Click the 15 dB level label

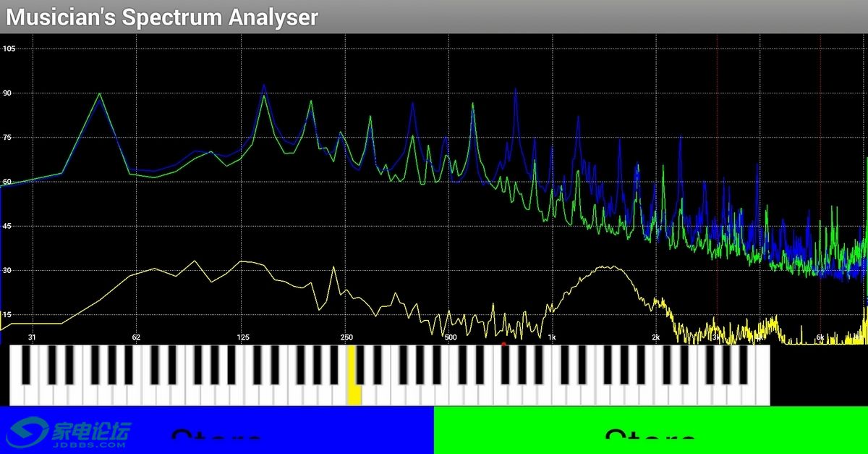click(9, 315)
